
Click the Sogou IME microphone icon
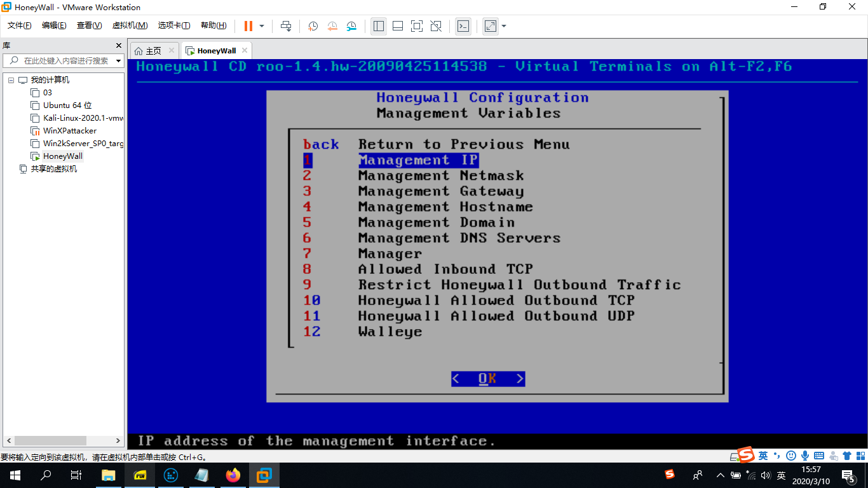805,456
